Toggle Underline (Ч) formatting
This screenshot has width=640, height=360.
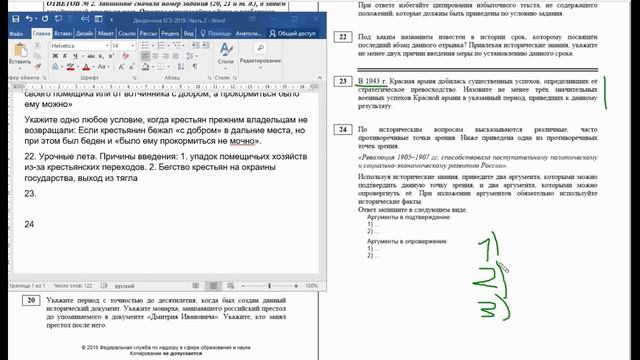pos(75,56)
